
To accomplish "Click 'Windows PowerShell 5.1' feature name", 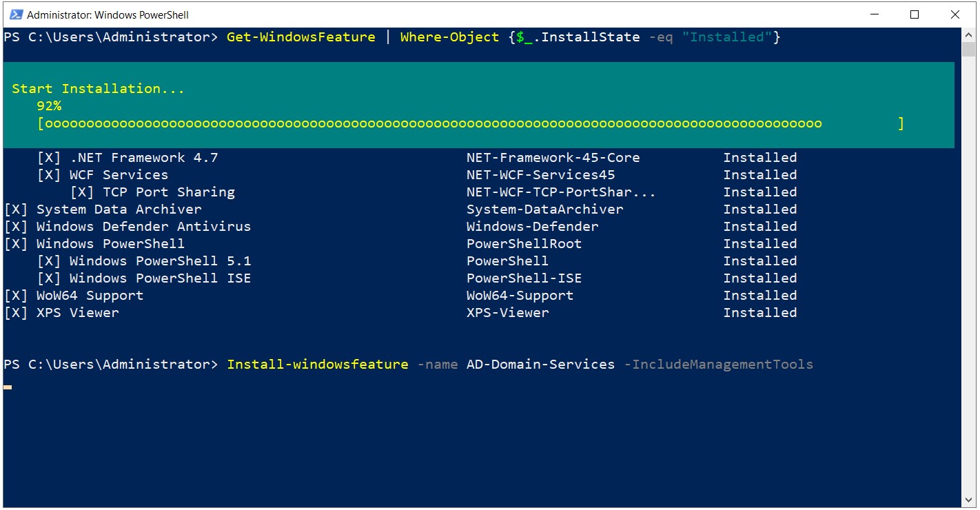I will (x=160, y=261).
